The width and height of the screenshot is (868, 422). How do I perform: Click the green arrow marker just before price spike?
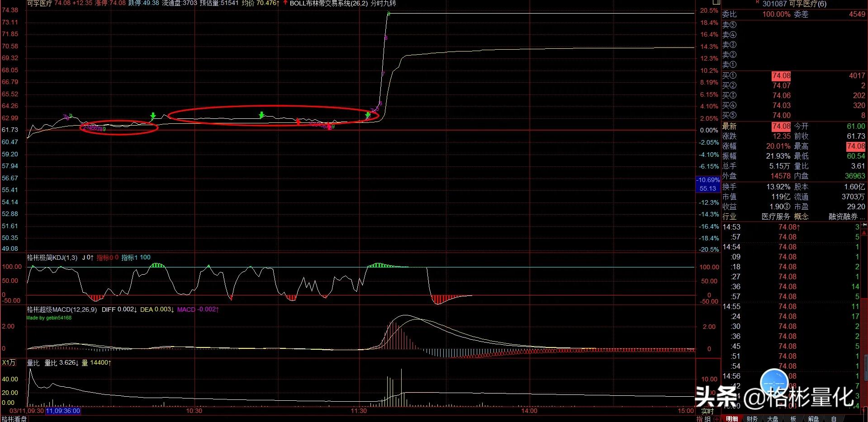click(x=368, y=116)
